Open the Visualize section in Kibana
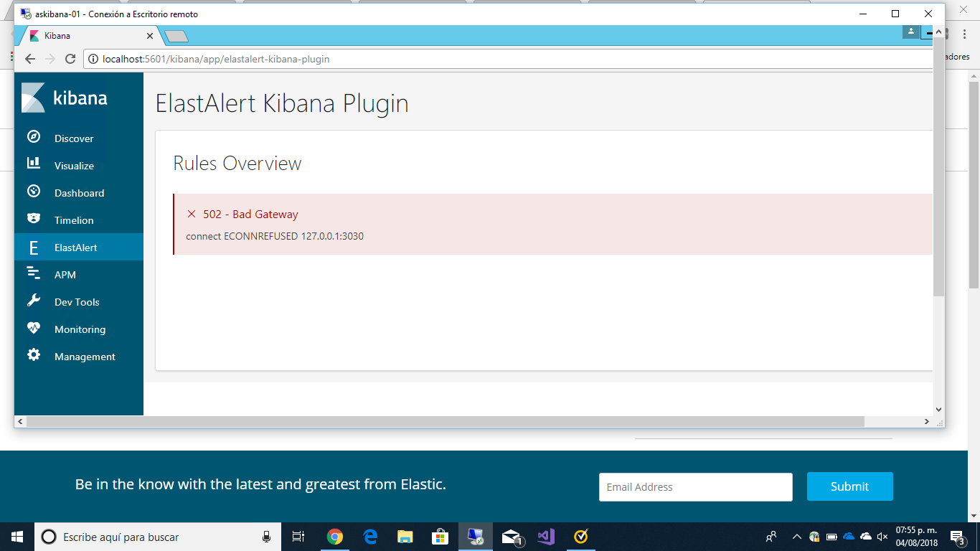The image size is (980, 551). pyautogui.click(x=74, y=165)
